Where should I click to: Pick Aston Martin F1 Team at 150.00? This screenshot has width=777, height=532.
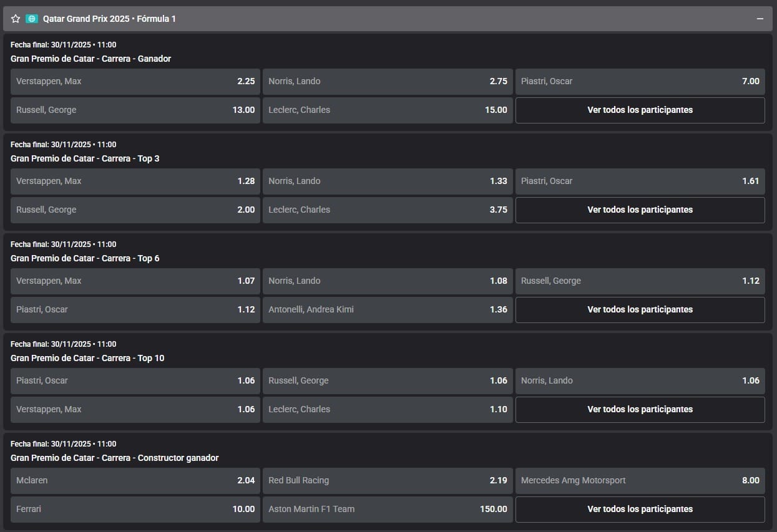tap(388, 509)
